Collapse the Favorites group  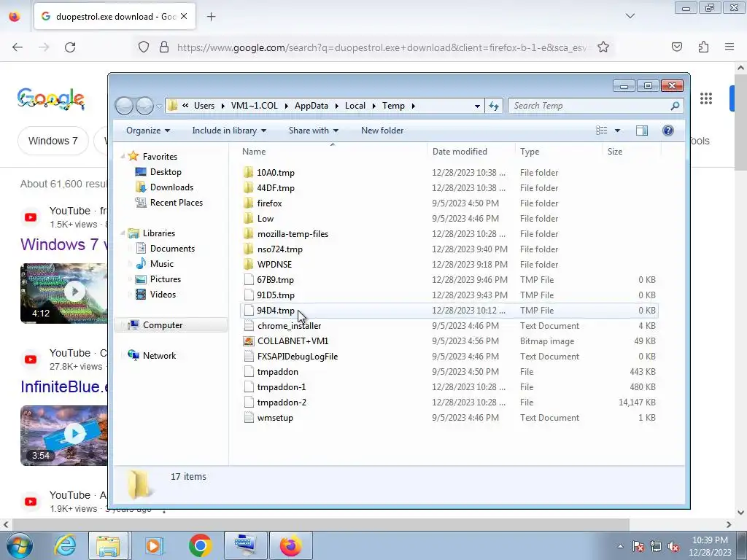pyautogui.click(x=123, y=156)
